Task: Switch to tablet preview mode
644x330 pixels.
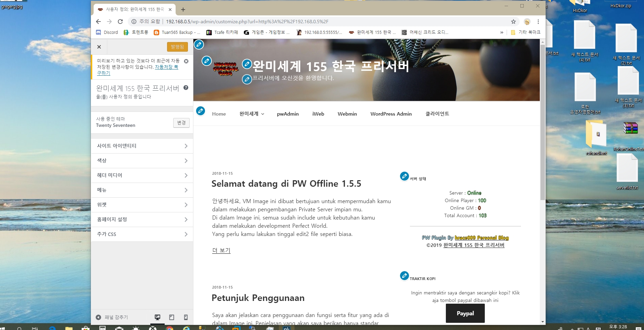Action: [172, 317]
